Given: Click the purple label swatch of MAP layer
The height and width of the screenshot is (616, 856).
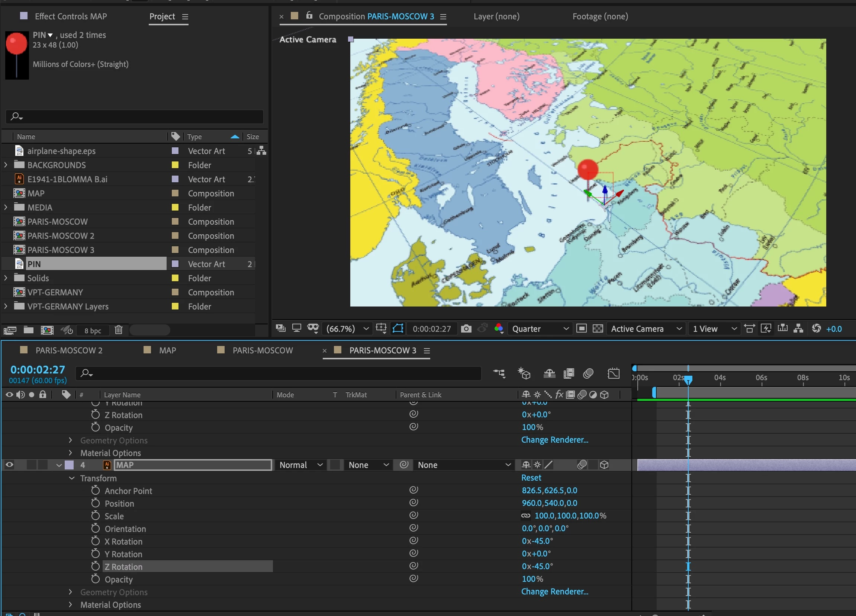Looking at the screenshot, I should pyautogui.click(x=70, y=465).
